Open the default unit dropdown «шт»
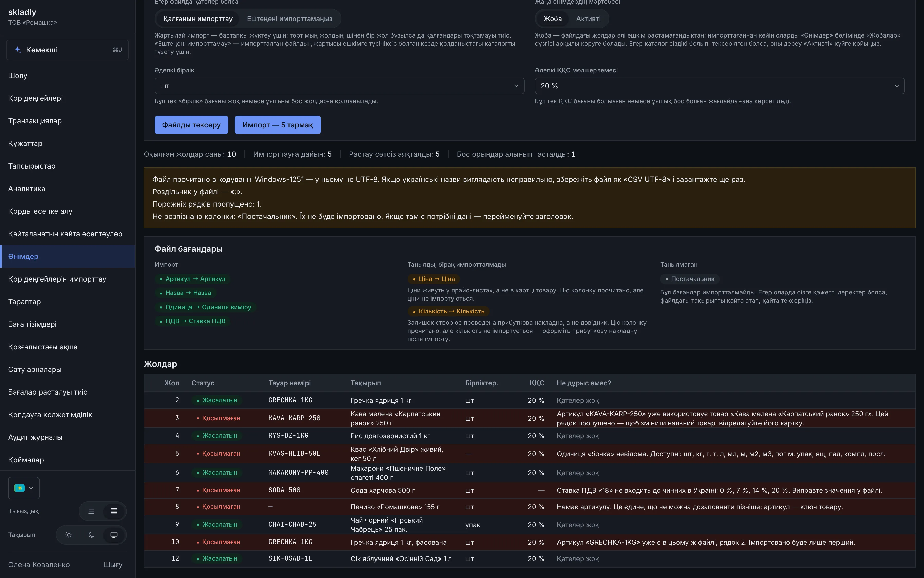Viewport: 924px width, 578px height. pyautogui.click(x=339, y=86)
